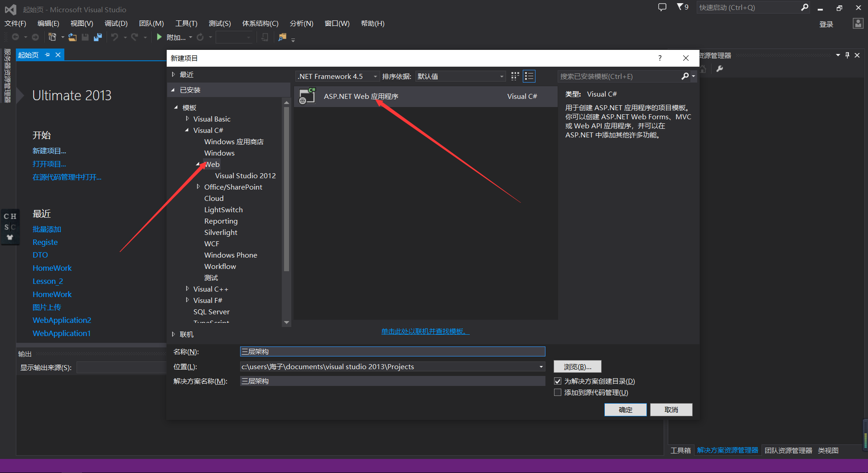This screenshot has height=473, width=868.
Task: Click the Save toolbar icon
Action: tap(85, 37)
